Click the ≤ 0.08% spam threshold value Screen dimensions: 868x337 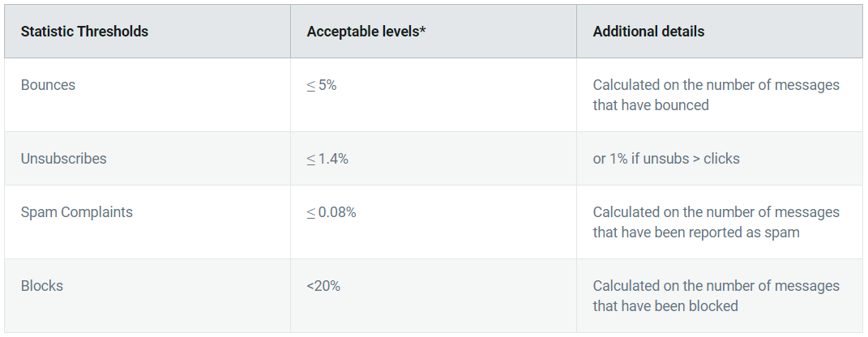tap(331, 212)
